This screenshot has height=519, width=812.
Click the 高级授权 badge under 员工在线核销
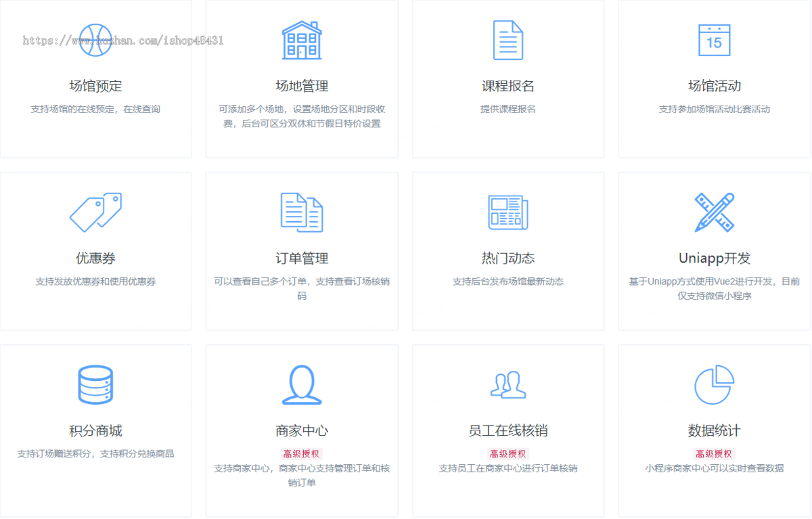pyautogui.click(x=508, y=454)
